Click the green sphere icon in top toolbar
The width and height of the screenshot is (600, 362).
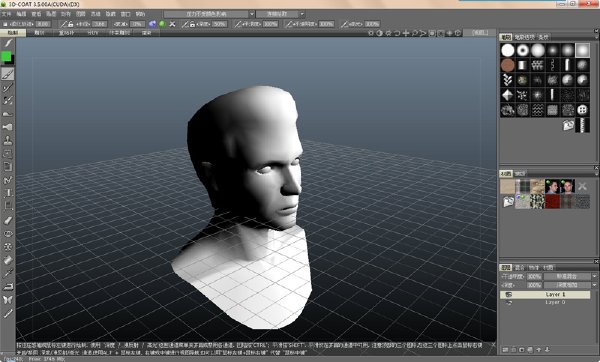coord(162,24)
